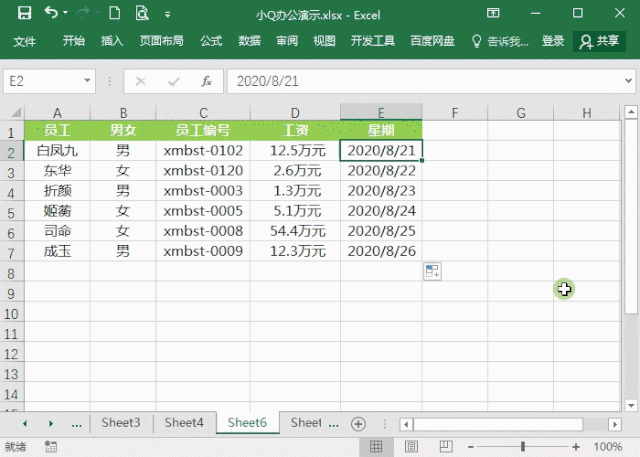Click the Insert Function fx icon
Viewport: 640px width, 457px height.
(x=207, y=81)
